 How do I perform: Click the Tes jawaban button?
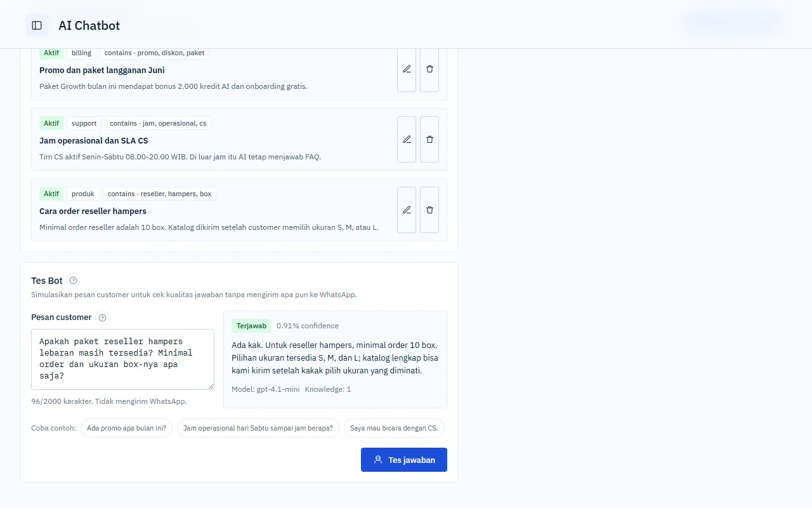tap(404, 460)
